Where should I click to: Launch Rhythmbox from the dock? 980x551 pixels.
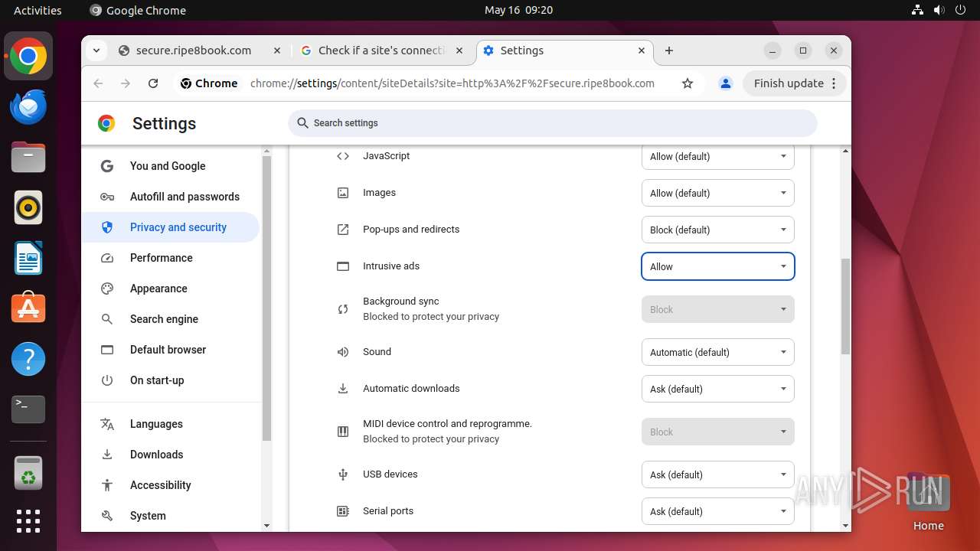click(x=28, y=207)
